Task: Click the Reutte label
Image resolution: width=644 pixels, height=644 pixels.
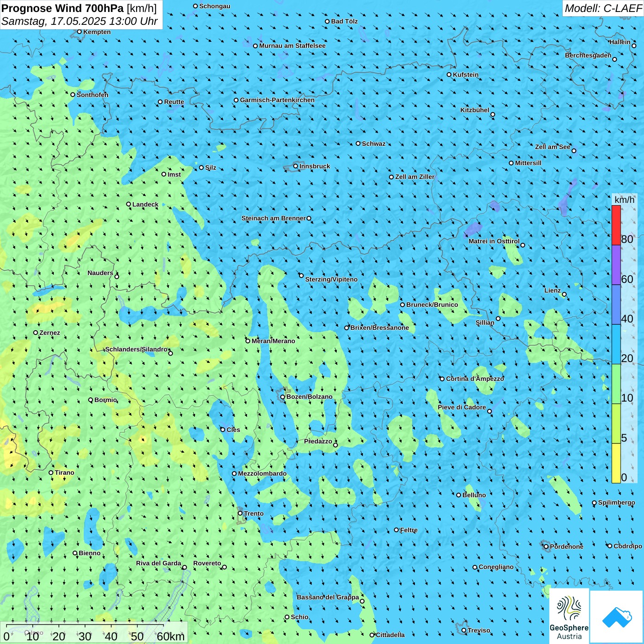Action: point(174,102)
